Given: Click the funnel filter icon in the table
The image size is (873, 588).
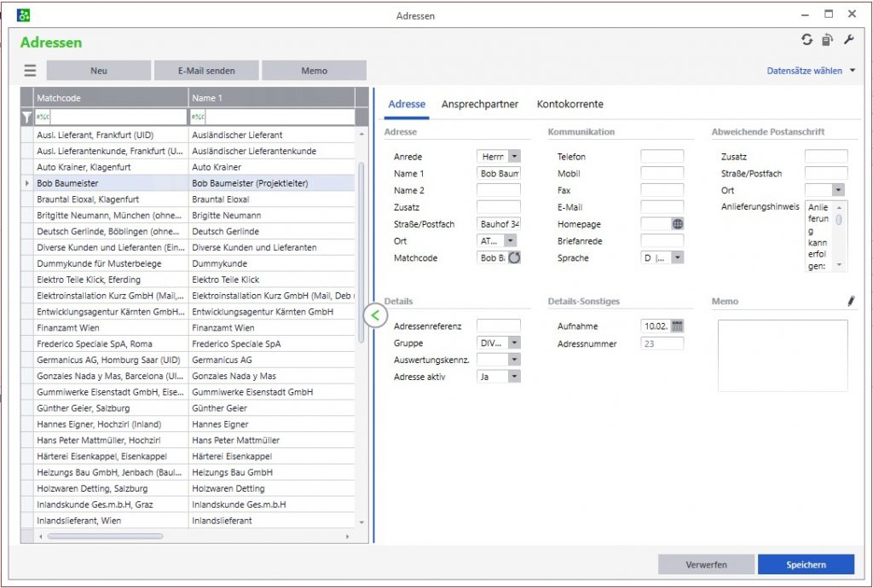Looking at the screenshot, I should [x=26, y=117].
